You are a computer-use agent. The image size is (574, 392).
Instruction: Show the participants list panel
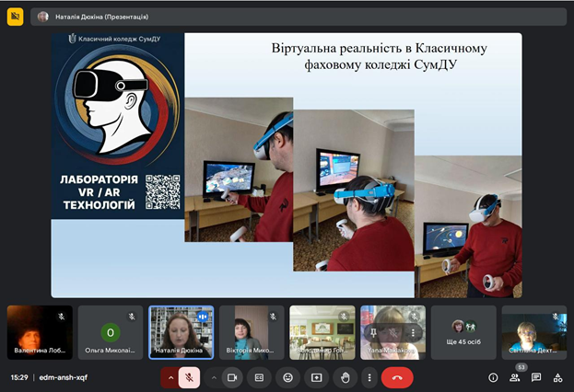pos(514,377)
